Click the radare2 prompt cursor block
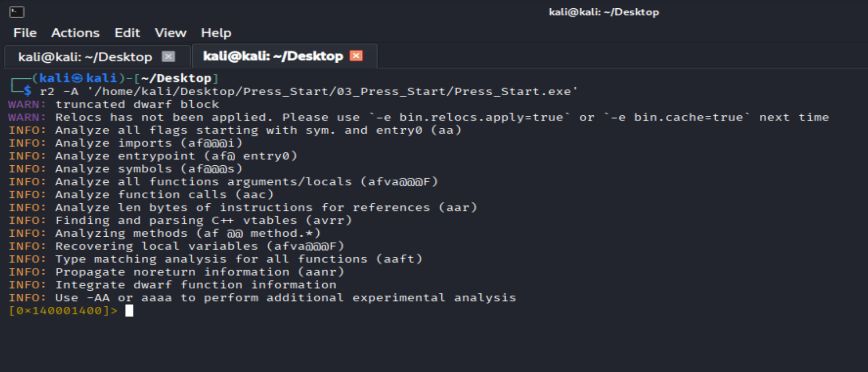868x372 pixels. coord(129,311)
